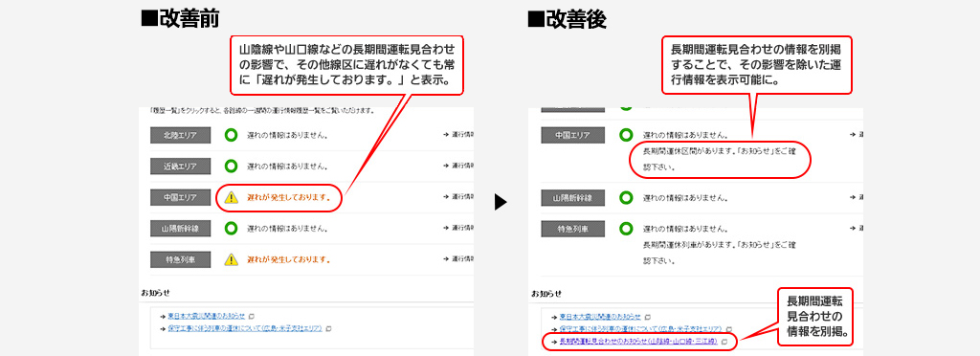980x356 pixels.
Task: Click the お知らせ heading in the after panel
Action: click(546, 293)
